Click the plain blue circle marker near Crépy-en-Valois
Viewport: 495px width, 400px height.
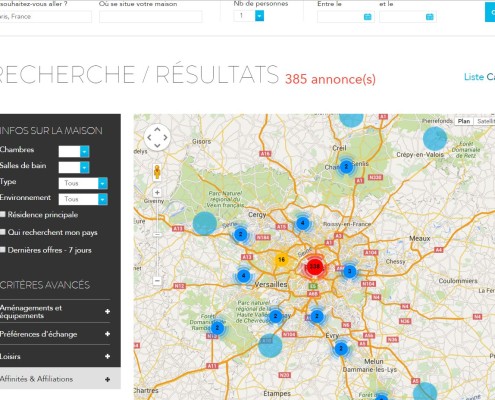click(x=435, y=139)
